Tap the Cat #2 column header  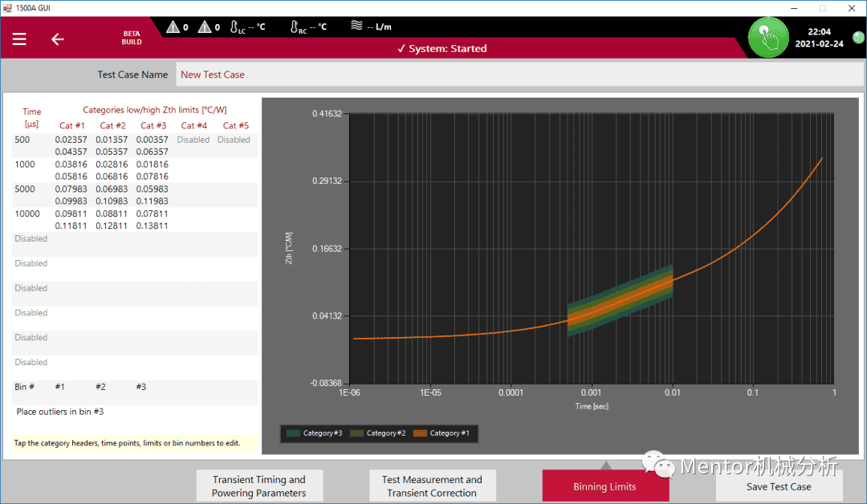tap(113, 125)
